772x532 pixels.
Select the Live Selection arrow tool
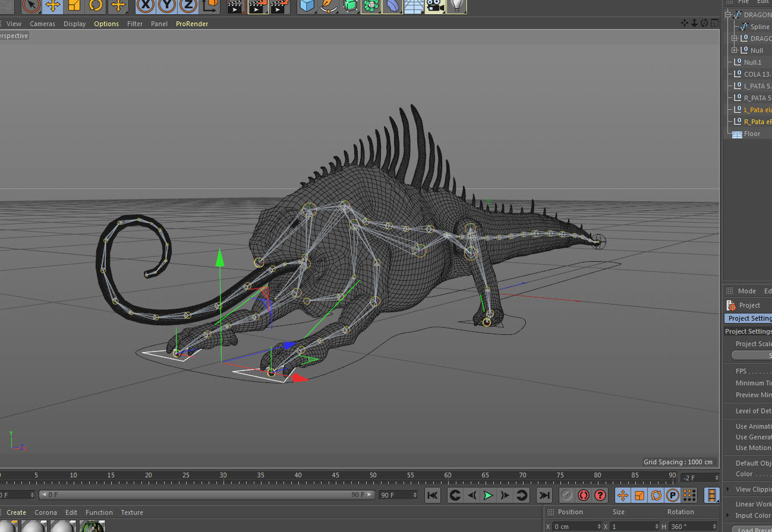pyautogui.click(x=31, y=6)
